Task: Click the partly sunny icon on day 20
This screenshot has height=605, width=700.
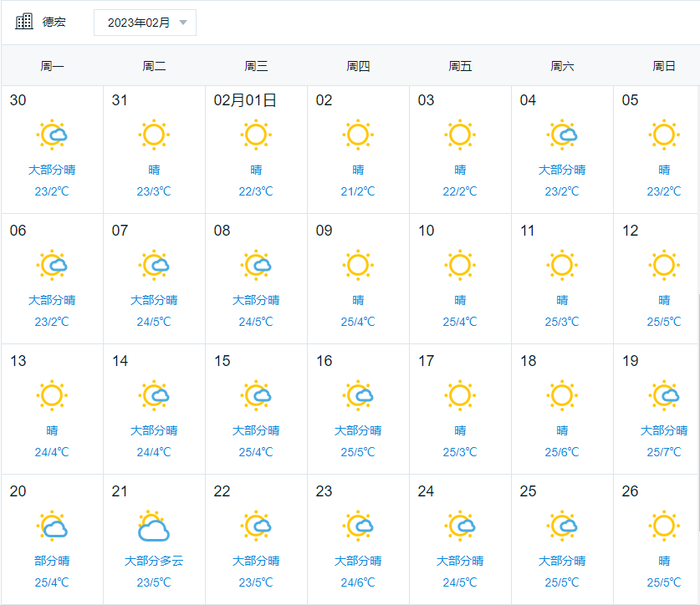Action: pyautogui.click(x=52, y=526)
